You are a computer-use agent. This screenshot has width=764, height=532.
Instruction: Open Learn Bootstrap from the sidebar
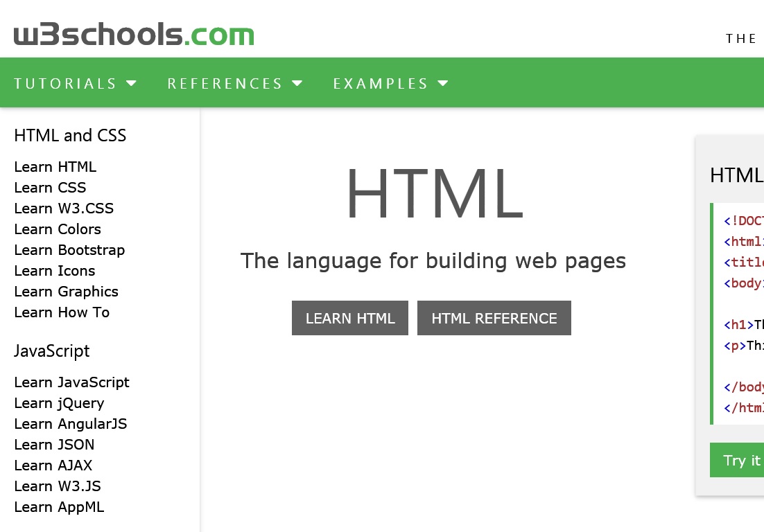(x=69, y=250)
